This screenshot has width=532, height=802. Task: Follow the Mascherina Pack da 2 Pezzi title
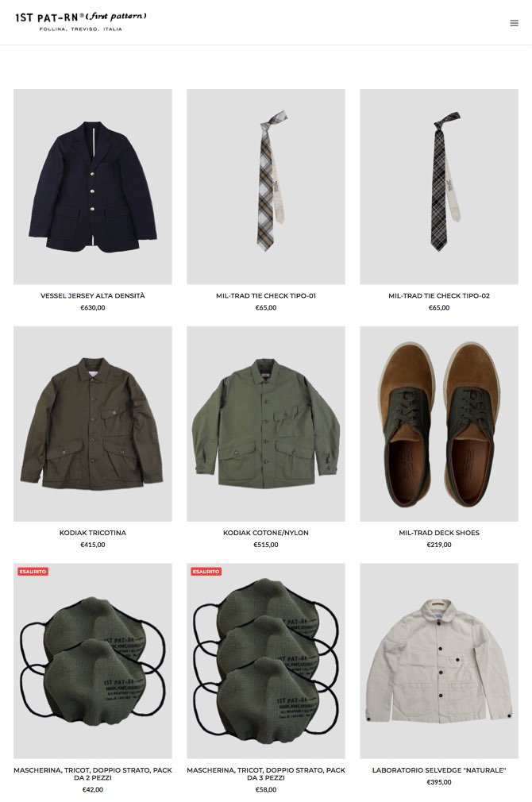point(93,774)
